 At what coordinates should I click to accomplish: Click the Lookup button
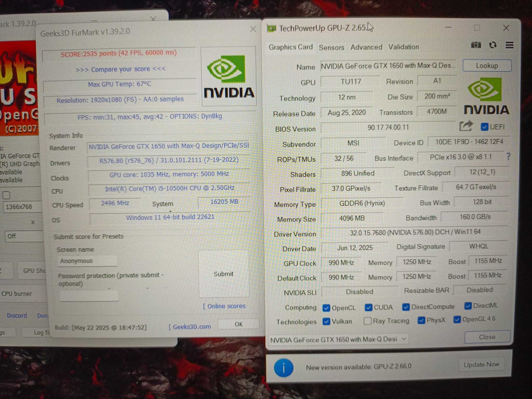point(487,66)
